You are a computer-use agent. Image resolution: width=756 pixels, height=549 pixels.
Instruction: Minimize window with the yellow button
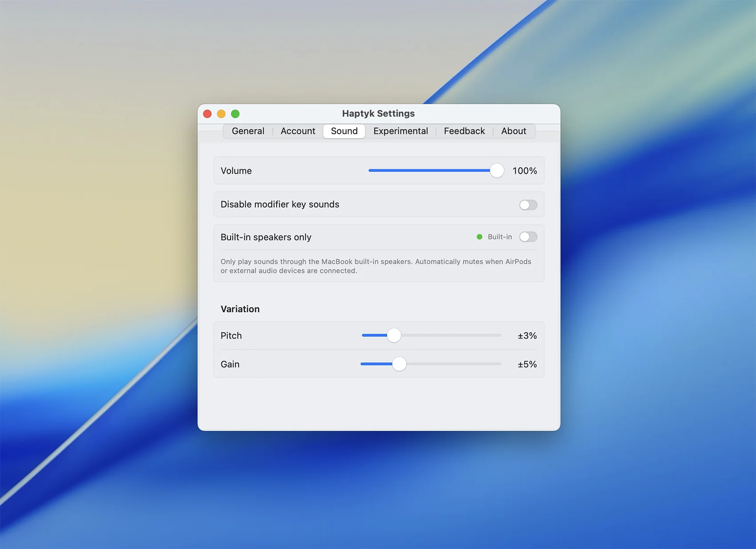coord(221,114)
